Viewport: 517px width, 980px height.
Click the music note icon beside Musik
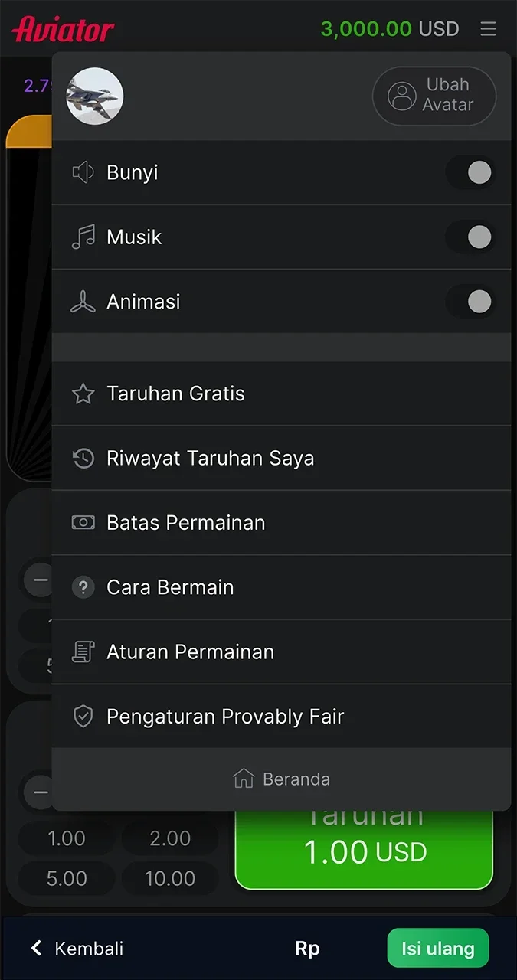click(83, 237)
